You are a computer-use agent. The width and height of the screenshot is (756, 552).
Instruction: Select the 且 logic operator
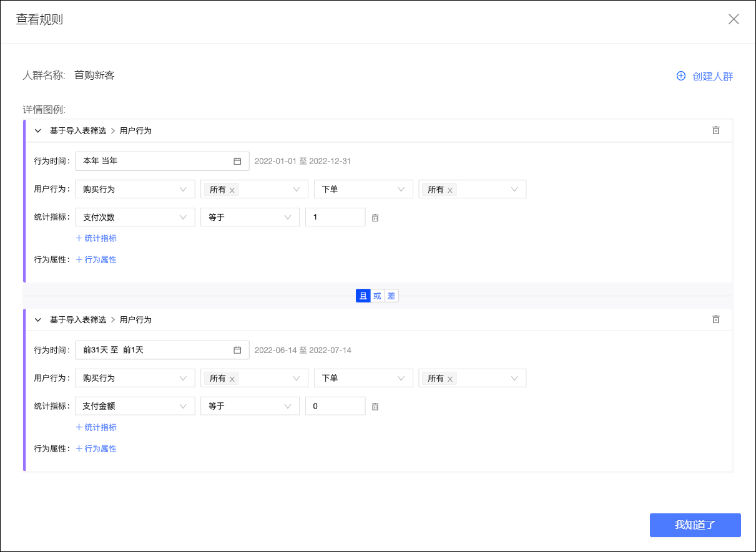[x=363, y=296]
